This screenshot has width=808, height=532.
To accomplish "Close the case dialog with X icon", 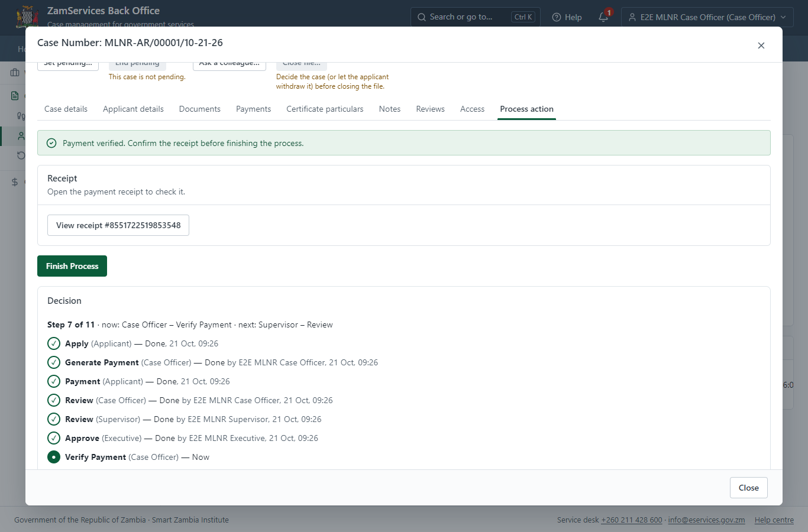I will click(x=761, y=46).
